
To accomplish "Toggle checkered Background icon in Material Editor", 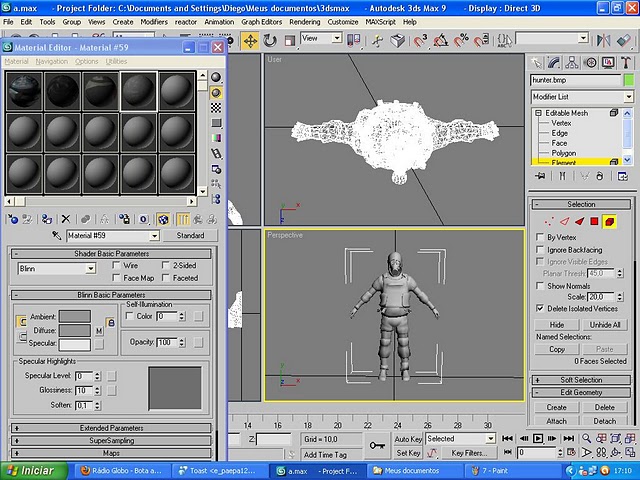I will point(216,108).
